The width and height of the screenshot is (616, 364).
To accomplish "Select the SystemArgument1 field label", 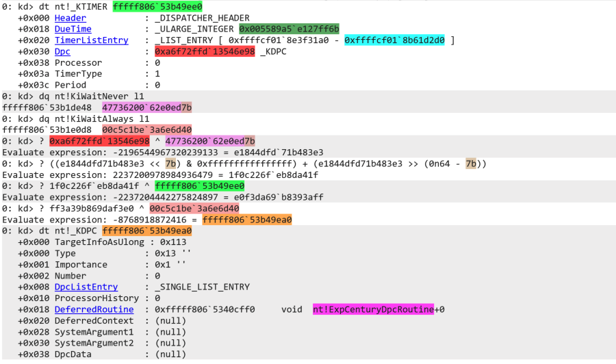I will click(94, 333).
